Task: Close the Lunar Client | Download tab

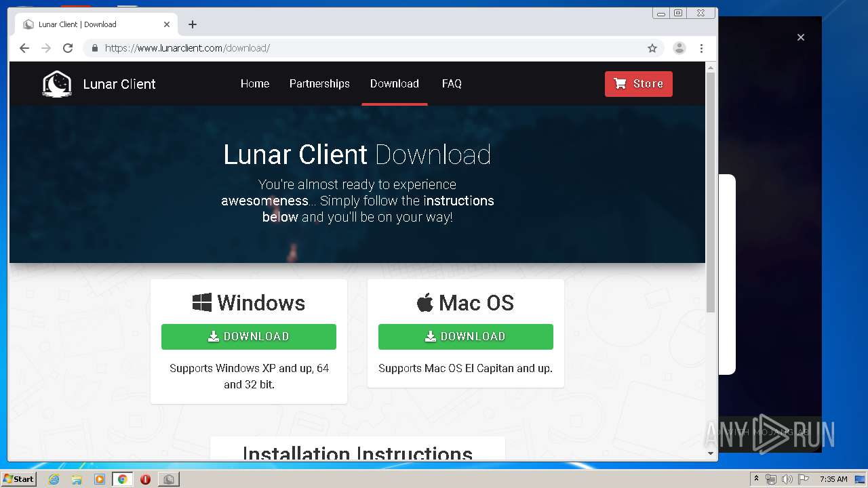Action: (x=167, y=24)
